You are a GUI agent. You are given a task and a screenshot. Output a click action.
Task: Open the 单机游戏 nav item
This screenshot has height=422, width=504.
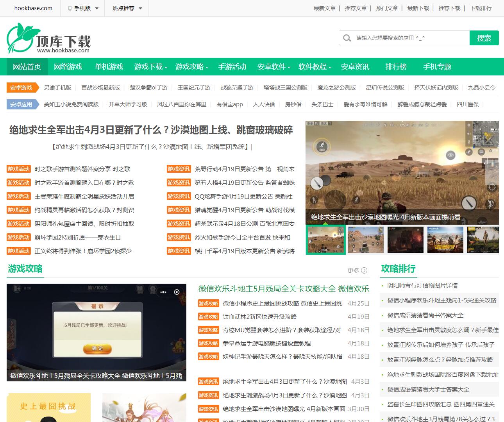coord(109,67)
